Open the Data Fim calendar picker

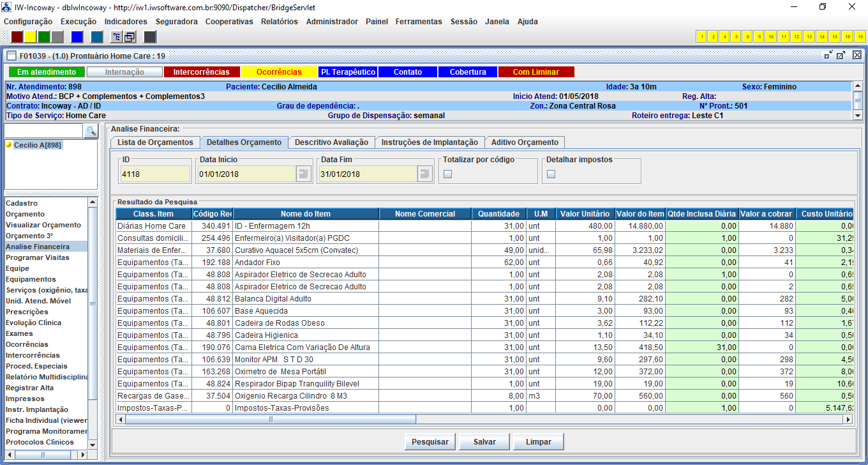tap(424, 174)
